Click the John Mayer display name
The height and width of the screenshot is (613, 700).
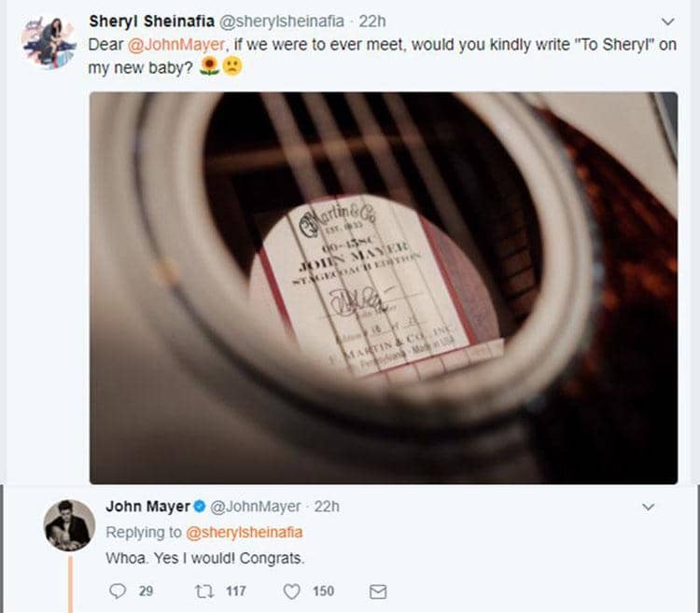(148, 507)
